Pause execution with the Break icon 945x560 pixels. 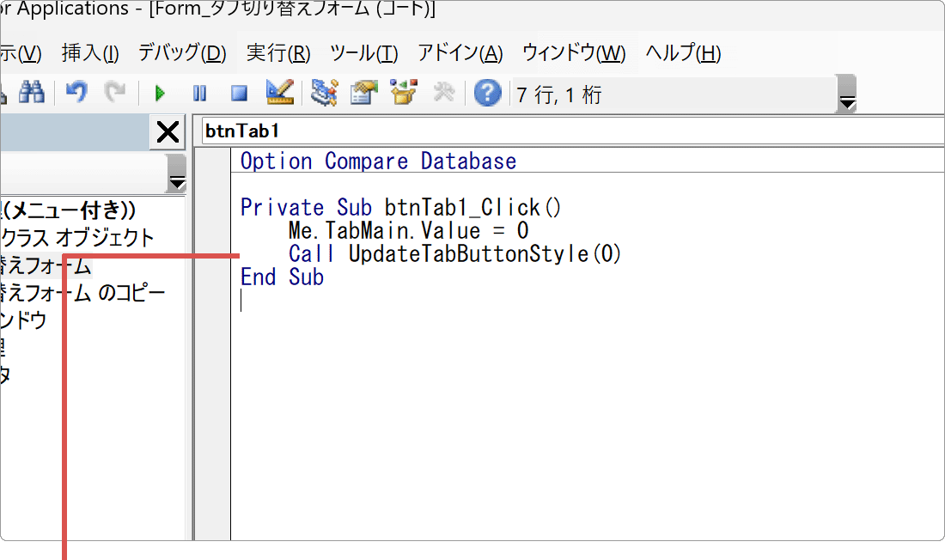tap(198, 93)
